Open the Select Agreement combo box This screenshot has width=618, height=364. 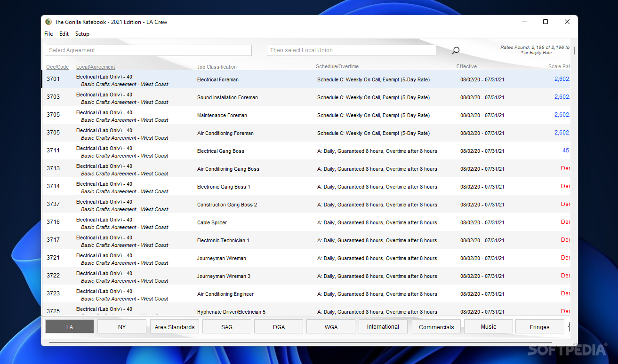coord(148,50)
